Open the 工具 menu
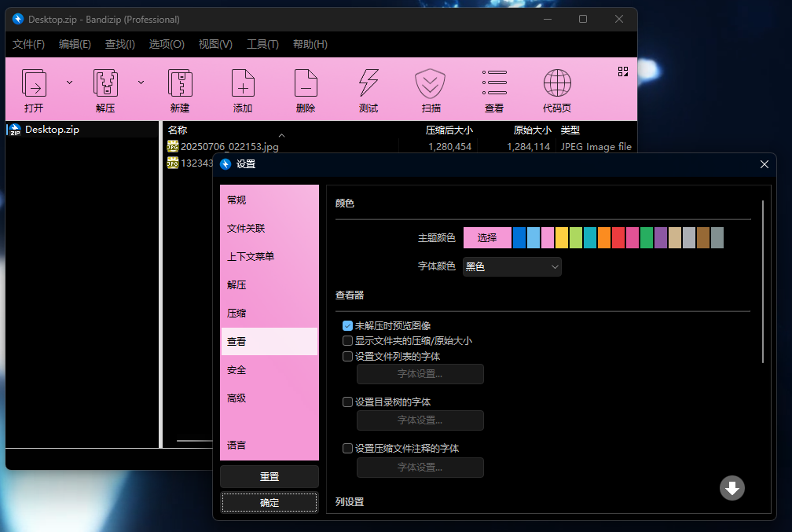The height and width of the screenshot is (532, 792). click(262, 44)
